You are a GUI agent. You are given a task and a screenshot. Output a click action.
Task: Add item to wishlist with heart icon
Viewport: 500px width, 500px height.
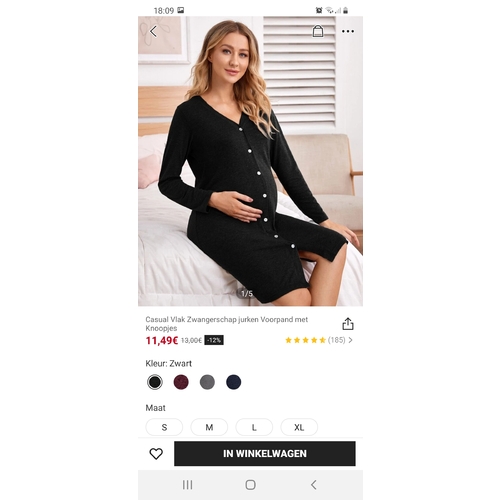point(156,454)
